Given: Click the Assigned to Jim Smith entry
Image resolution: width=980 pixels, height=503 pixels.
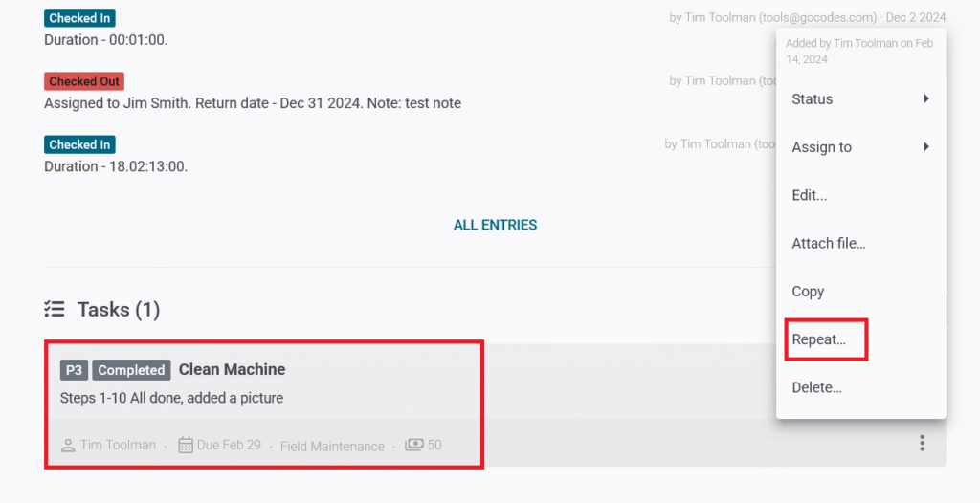Looking at the screenshot, I should point(253,103).
